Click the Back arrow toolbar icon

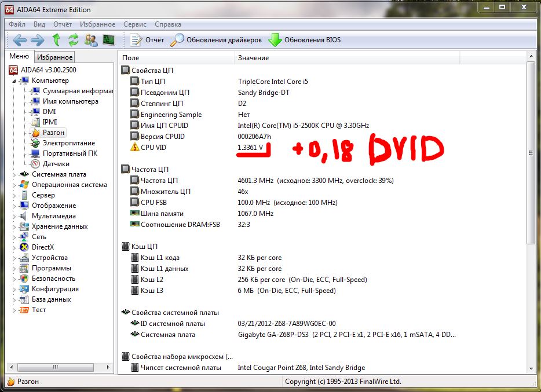(x=20, y=40)
